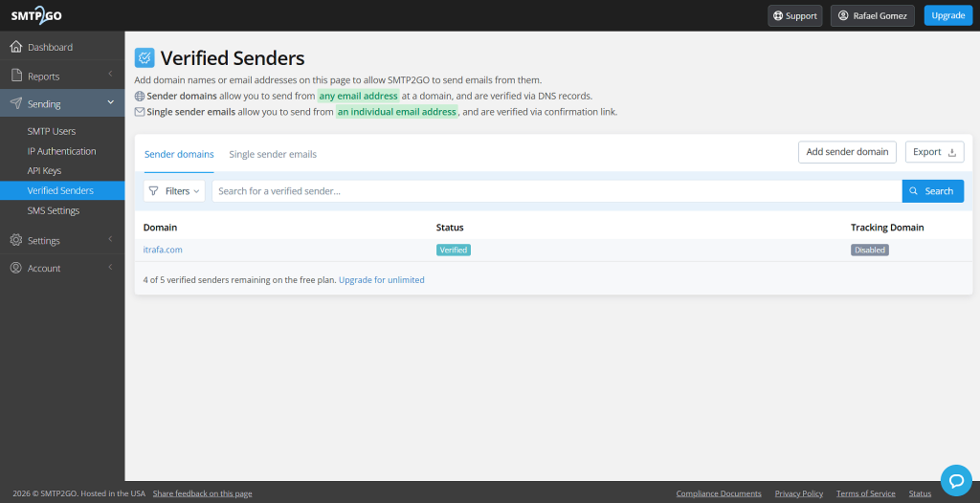Click the Upgrade for unlimited link
Viewport: 980px width, 503px height.
(381, 280)
